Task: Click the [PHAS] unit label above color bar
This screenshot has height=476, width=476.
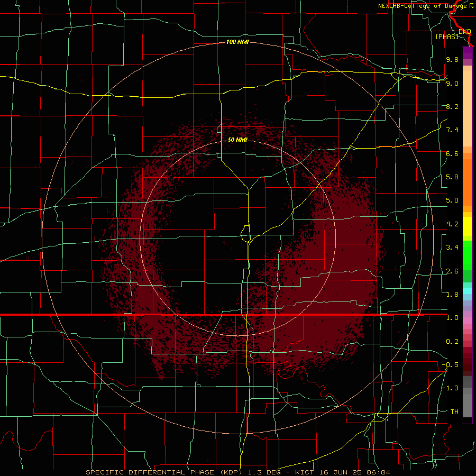Action: point(447,36)
